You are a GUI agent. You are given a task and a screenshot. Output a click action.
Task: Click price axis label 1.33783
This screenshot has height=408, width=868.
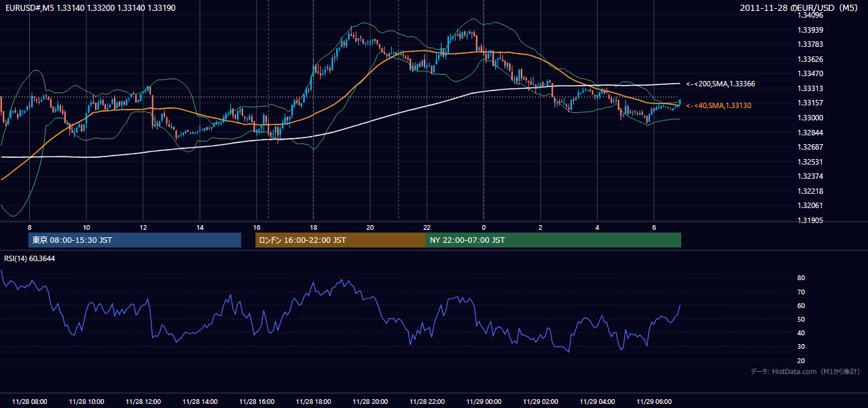(x=810, y=44)
